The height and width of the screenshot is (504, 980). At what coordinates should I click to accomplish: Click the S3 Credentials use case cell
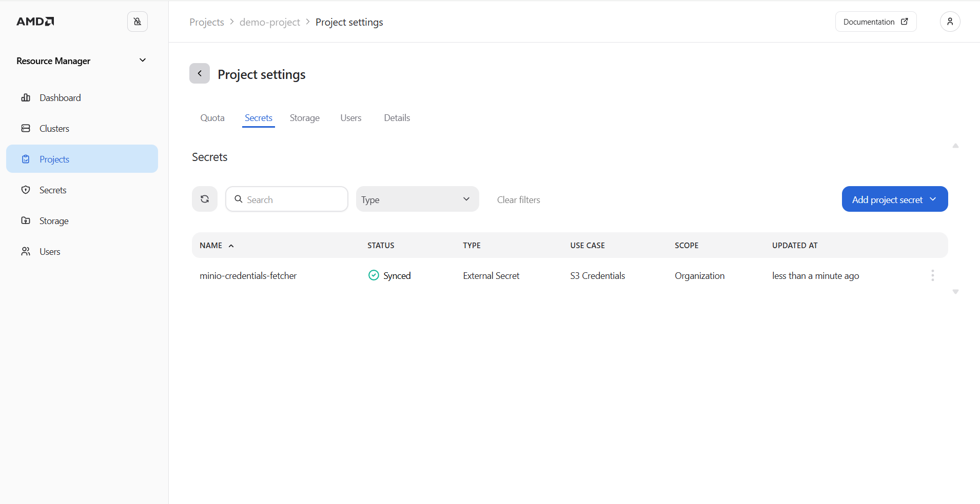point(598,276)
